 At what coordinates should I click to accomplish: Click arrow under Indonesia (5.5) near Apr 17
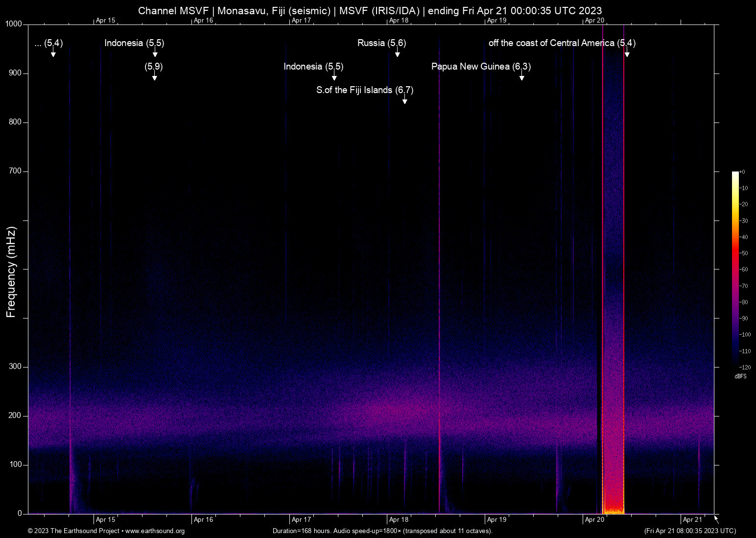(x=334, y=77)
